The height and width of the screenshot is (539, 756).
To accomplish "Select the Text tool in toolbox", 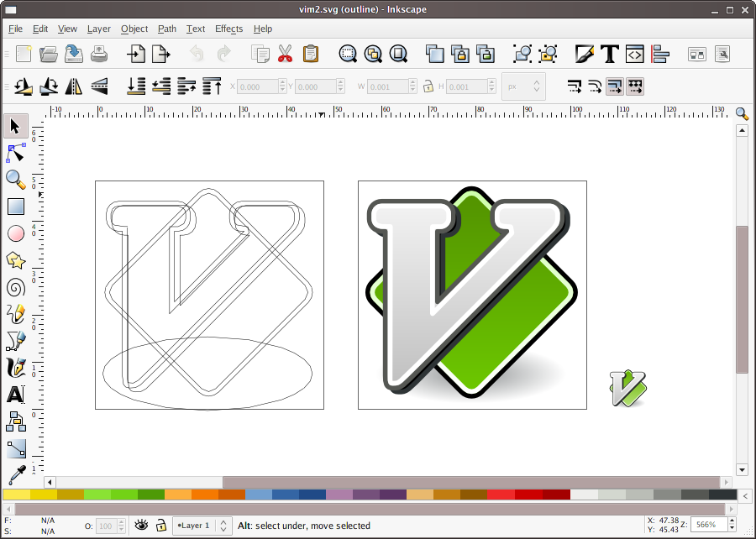I will point(15,395).
